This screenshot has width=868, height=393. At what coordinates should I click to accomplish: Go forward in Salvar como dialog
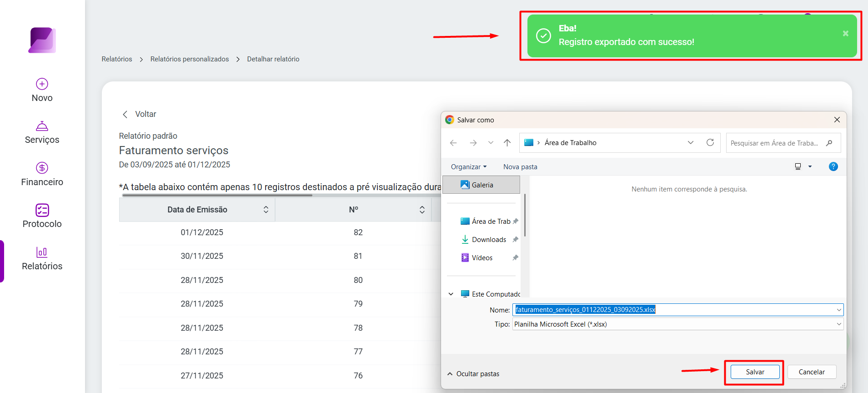tap(473, 143)
